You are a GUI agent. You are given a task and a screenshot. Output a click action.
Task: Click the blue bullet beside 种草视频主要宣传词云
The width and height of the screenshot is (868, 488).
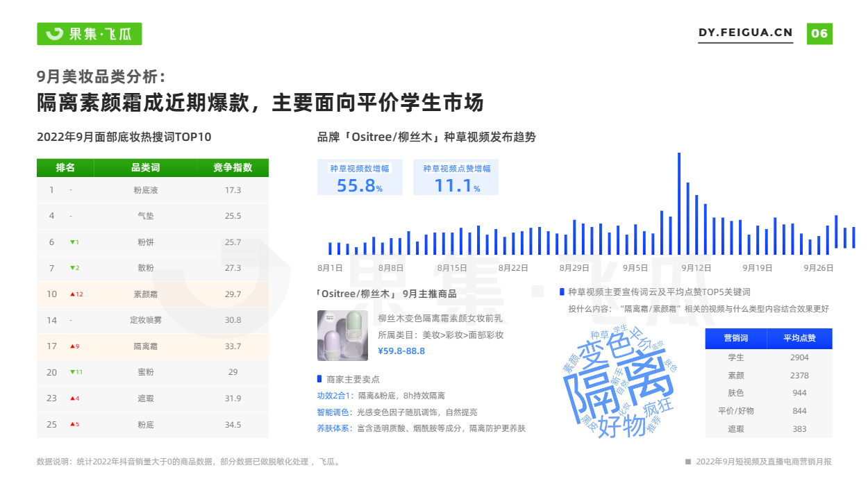click(x=562, y=292)
